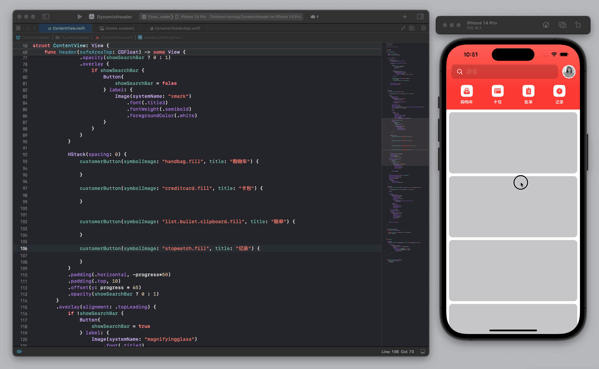Tap the profile avatar picture
Screen dimensions: 599x369
pos(568,71)
